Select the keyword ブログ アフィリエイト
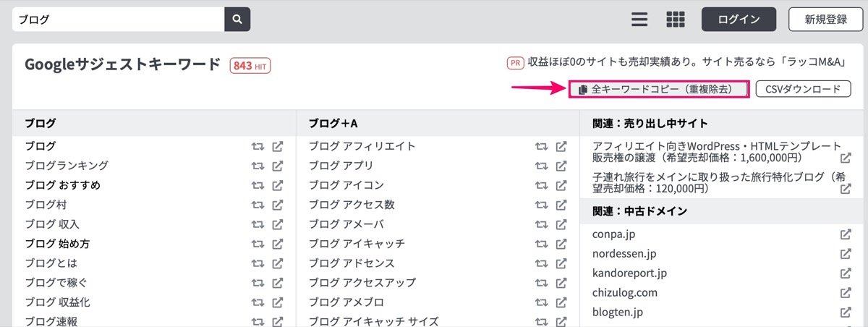 pos(362,146)
